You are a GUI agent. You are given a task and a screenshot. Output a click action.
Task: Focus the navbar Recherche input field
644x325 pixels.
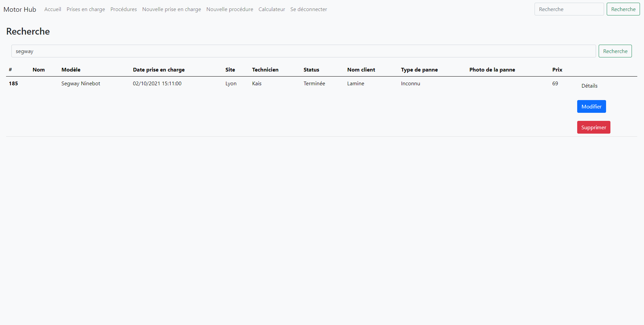(x=569, y=9)
